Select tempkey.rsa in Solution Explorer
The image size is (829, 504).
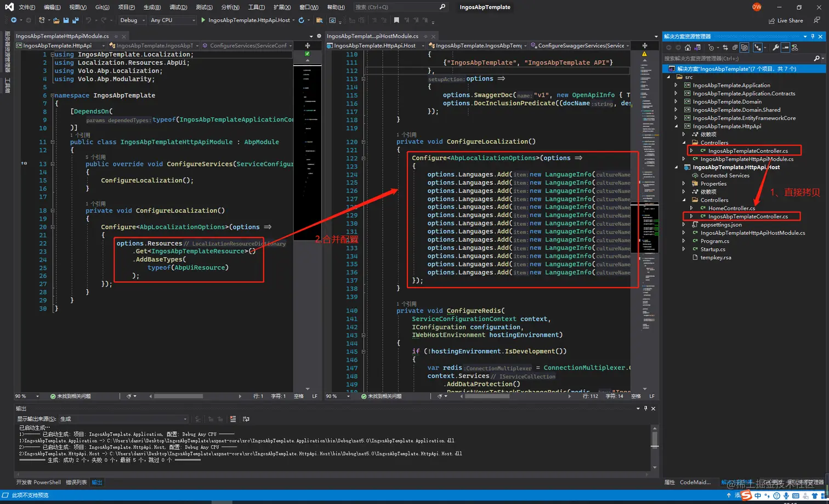pyautogui.click(x=716, y=257)
